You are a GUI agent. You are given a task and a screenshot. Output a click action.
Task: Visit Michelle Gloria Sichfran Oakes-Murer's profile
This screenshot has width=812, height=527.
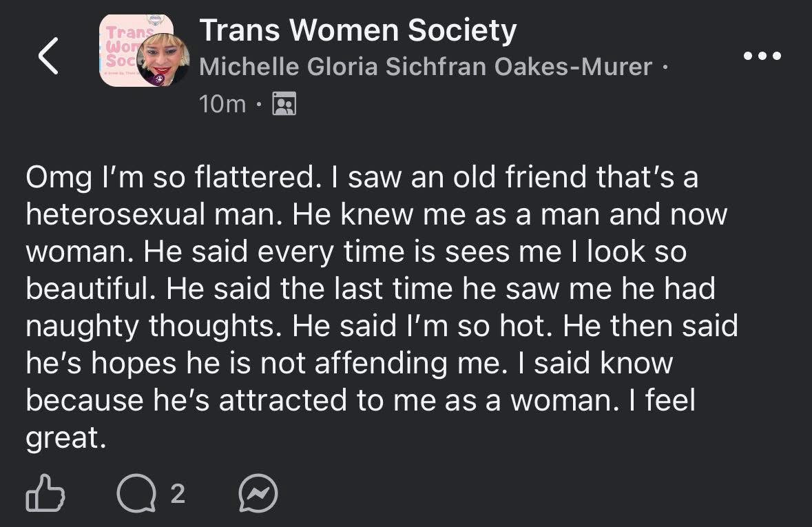click(x=425, y=67)
